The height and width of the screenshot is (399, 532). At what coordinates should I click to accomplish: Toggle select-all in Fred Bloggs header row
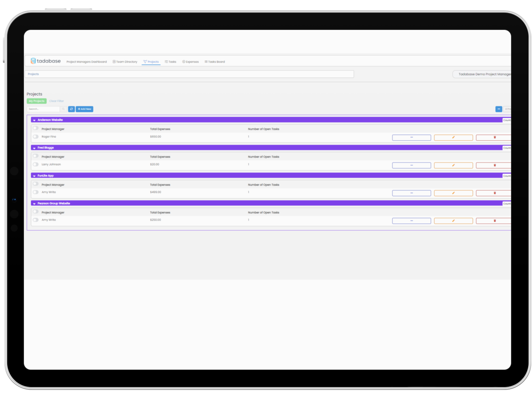(35, 156)
